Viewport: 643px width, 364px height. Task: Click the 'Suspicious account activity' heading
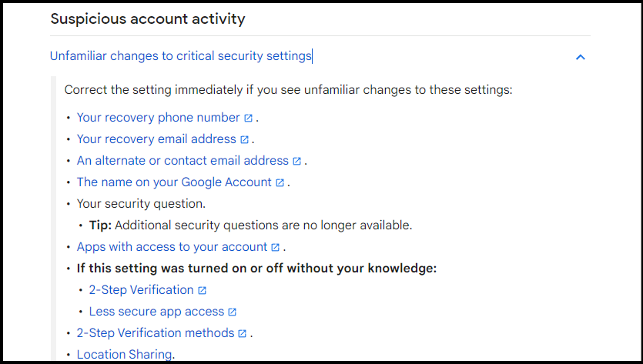(148, 19)
